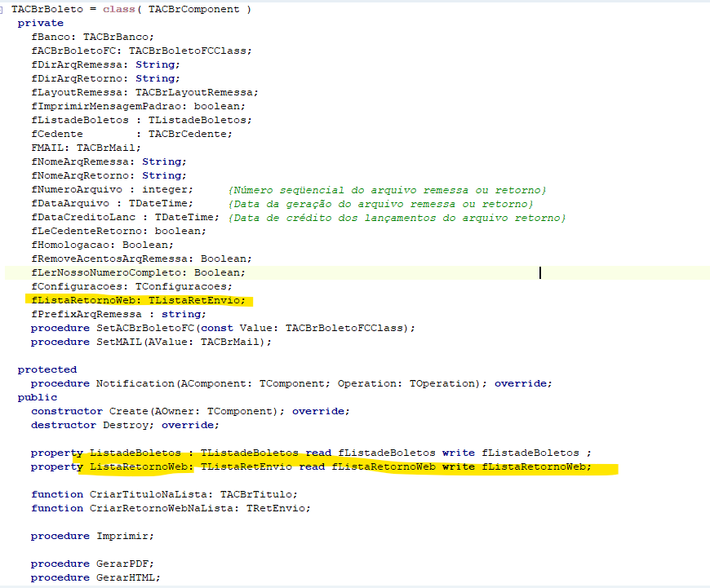710x588 pixels.
Task: Click the 'fDirArqRetorno: String;' line
Action: (105, 79)
